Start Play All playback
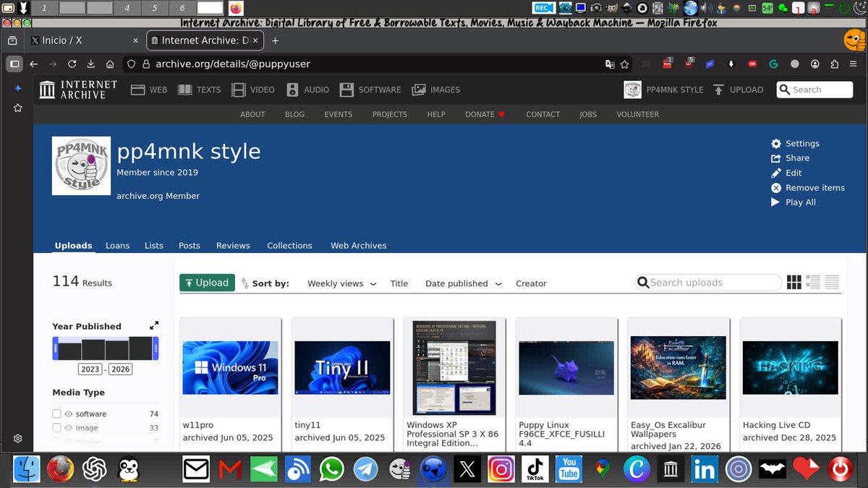Screen dimensions: 868x488 pyautogui.click(x=776, y=202)
